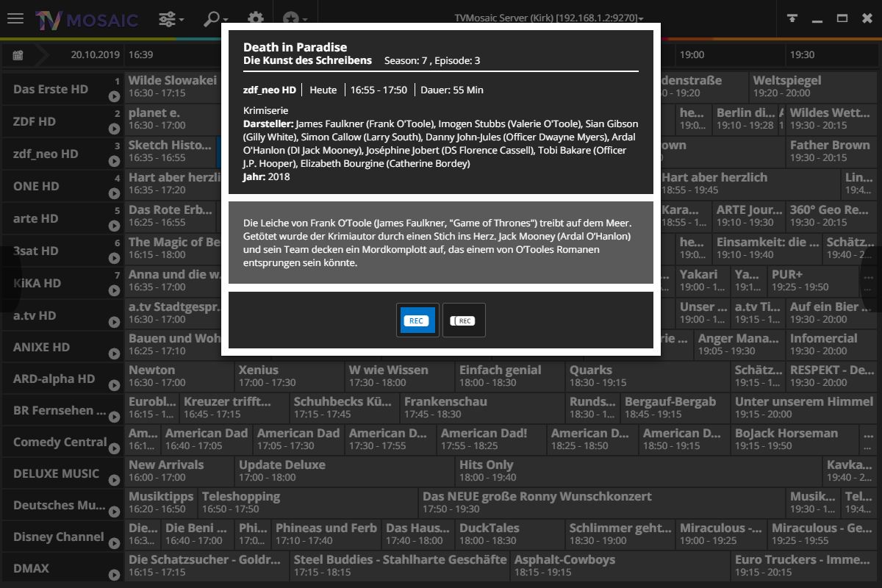
Task: Open Update Deluxe on DELUXE MUSIC
Action: click(345, 470)
